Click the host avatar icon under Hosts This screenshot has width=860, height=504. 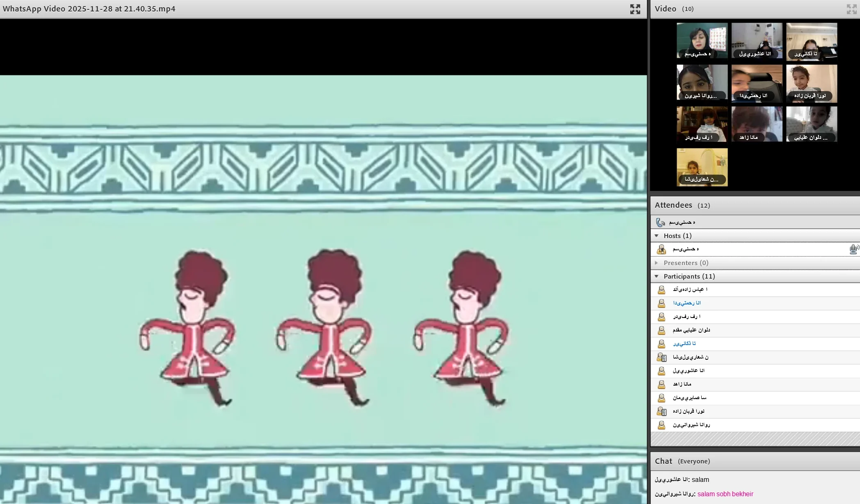[661, 249]
